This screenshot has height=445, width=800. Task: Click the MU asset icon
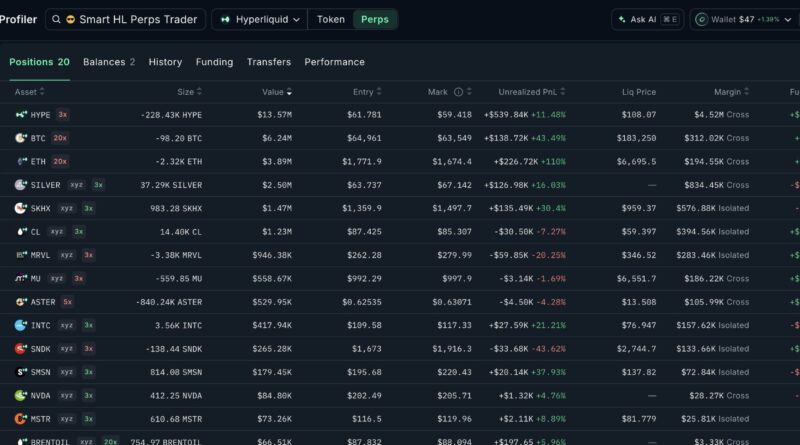[21, 278]
